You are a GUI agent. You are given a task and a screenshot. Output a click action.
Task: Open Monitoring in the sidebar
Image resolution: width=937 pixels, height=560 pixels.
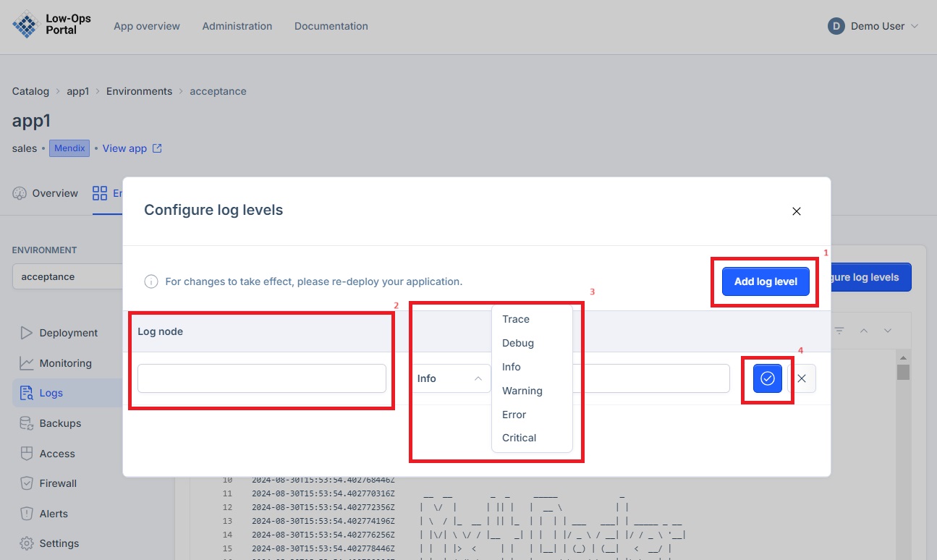(65, 363)
